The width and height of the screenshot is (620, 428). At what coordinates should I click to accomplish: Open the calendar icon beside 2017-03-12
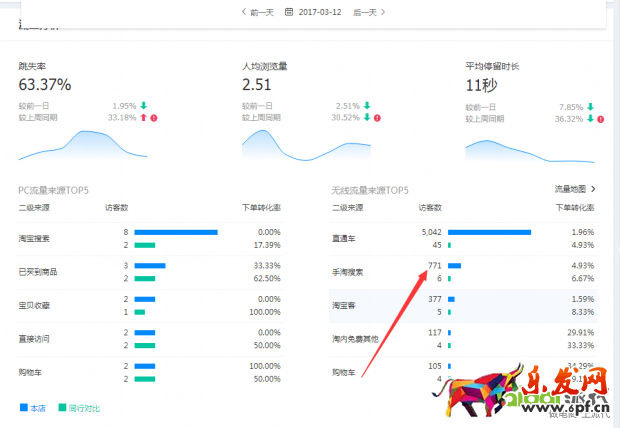tap(290, 12)
